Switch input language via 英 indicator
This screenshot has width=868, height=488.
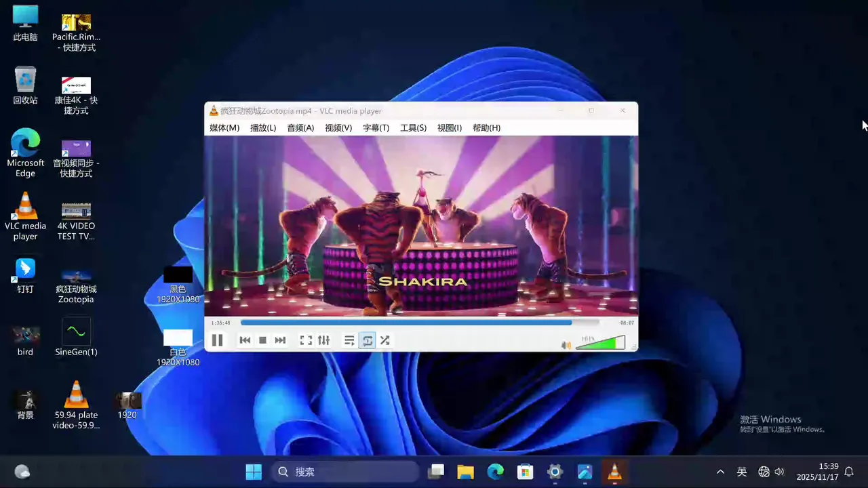tap(742, 472)
